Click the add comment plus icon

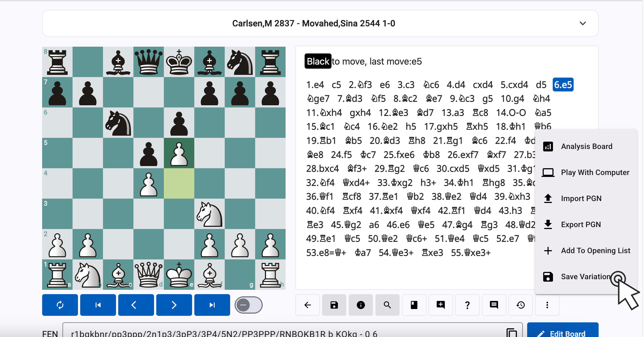click(x=440, y=305)
